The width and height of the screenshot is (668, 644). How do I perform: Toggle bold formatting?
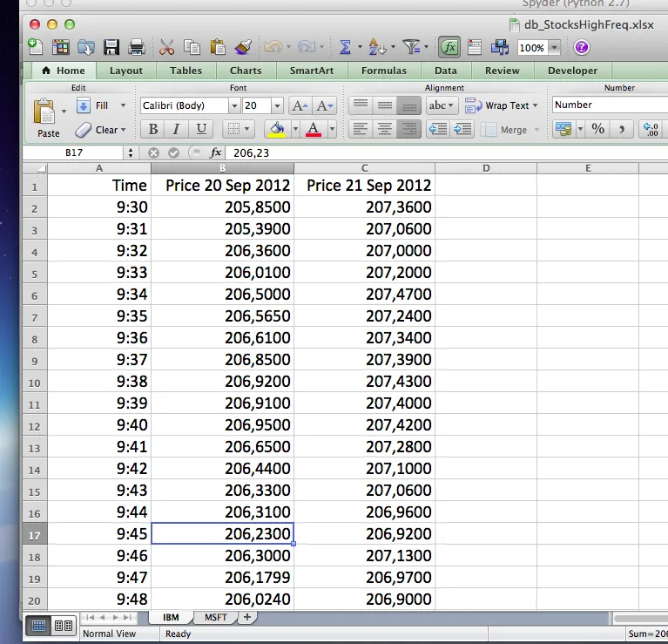coord(153,129)
